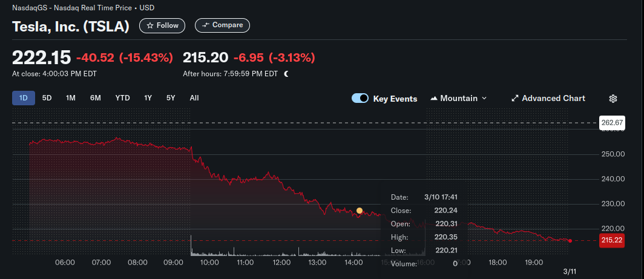Click the 215.20 after-hours price
Viewport: 644px width, 279px height.
coord(205,57)
